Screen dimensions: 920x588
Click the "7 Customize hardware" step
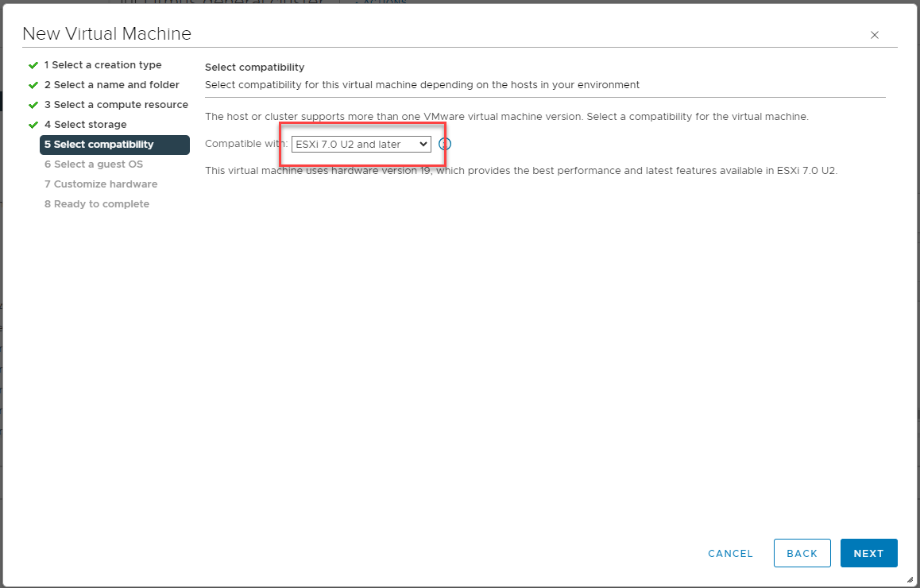(x=100, y=184)
